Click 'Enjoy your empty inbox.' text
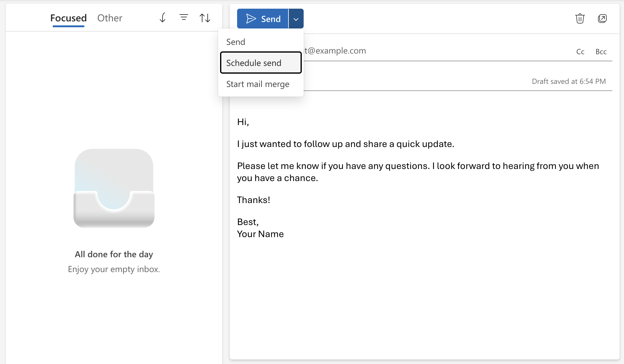The height and width of the screenshot is (364, 624). point(114,269)
